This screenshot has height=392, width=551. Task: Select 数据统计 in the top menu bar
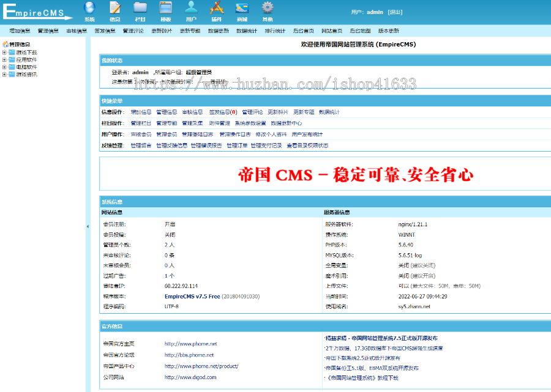(x=247, y=31)
